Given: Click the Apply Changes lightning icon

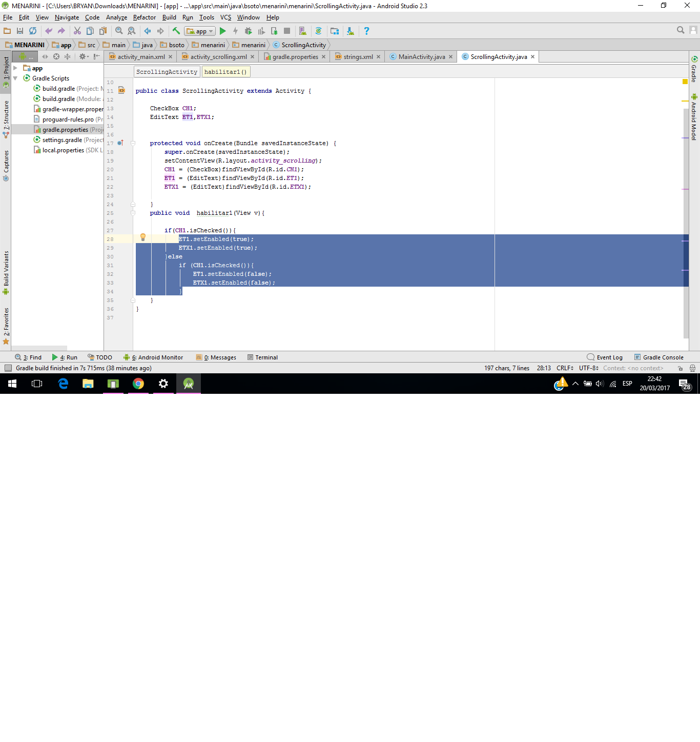Looking at the screenshot, I should 236,31.
